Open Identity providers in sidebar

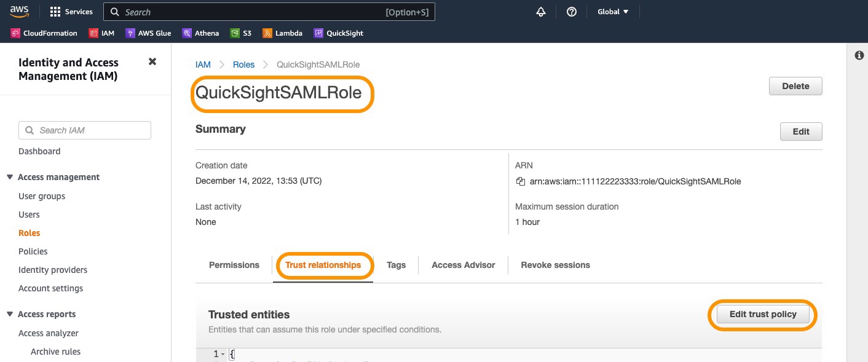pos(53,270)
